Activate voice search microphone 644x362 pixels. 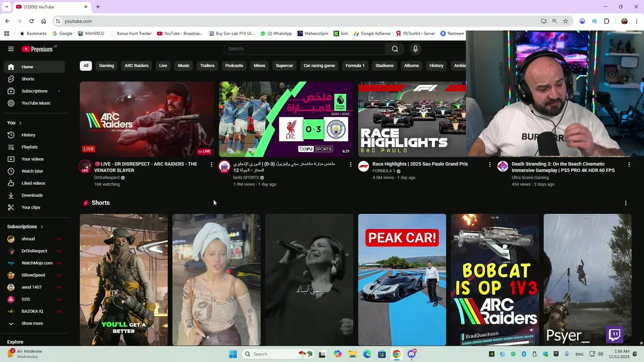coord(415,49)
